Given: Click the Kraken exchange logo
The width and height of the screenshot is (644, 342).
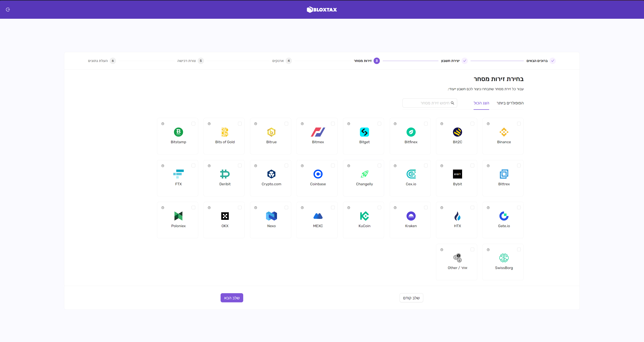Looking at the screenshot, I should coord(411,216).
